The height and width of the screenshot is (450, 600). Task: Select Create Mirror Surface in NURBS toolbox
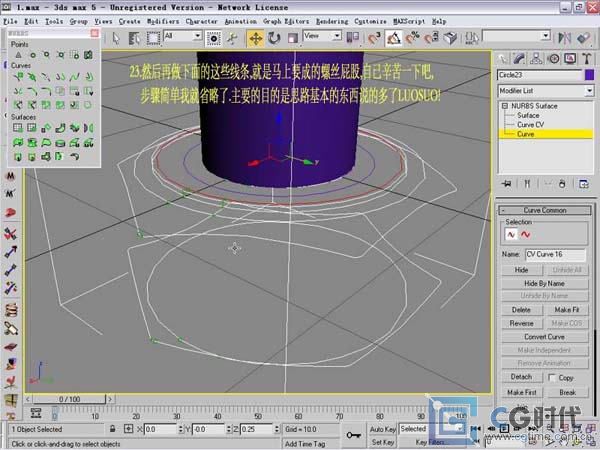click(x=89, y=128)
